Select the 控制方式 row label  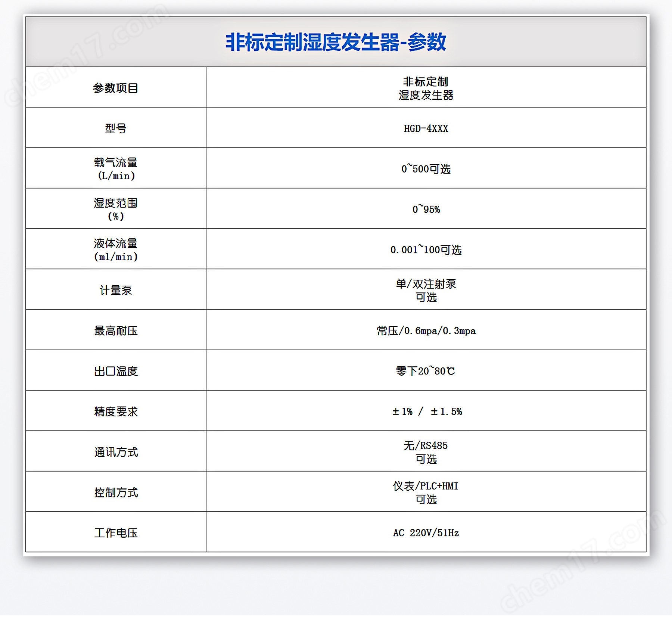[116, 493]
